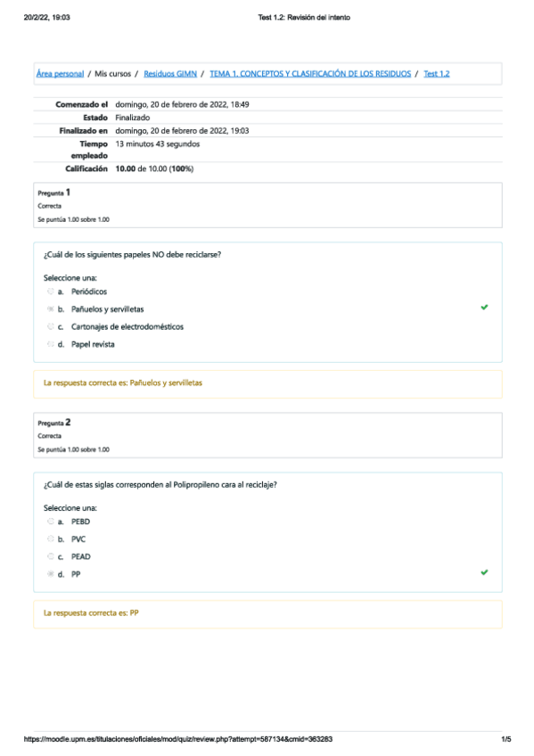This screenshot has width=534, height=756.
Task: Select the PEBD radio button
Action: [51, 522]
